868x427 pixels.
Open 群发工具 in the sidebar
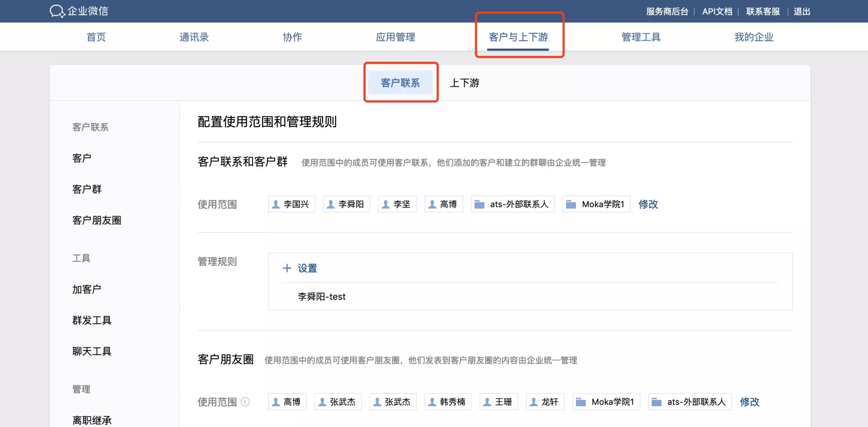click(92, 320)
